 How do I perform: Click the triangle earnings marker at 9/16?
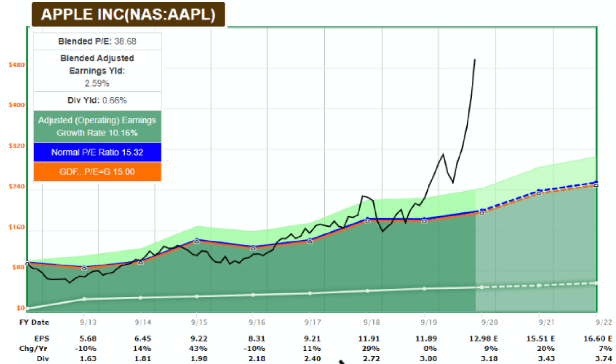[253, 248]
